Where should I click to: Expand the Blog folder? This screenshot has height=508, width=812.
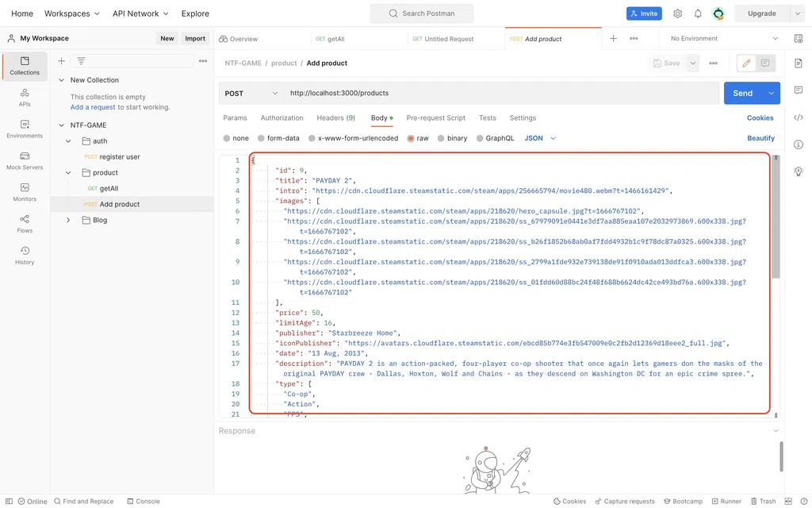[68, 221]
